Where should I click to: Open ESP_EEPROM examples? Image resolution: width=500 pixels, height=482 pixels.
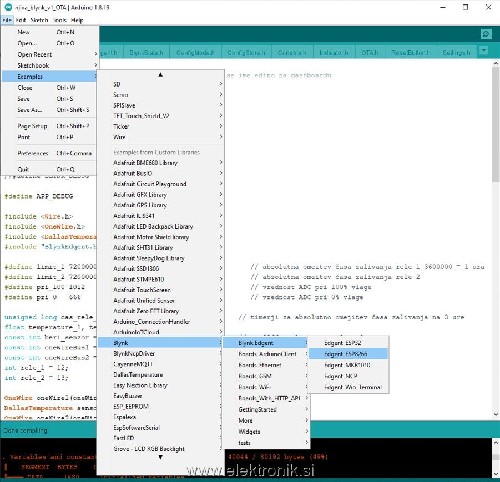(x=161, y=406)
